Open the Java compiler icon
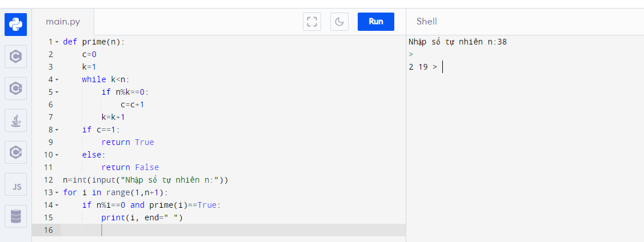 pyautogui.click(x=16, y=120)
